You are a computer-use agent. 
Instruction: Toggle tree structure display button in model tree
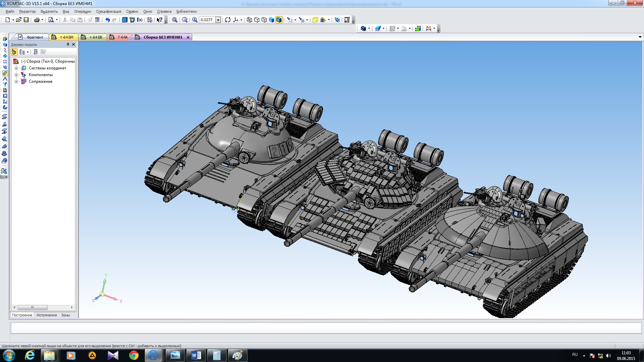coord(14,52)
